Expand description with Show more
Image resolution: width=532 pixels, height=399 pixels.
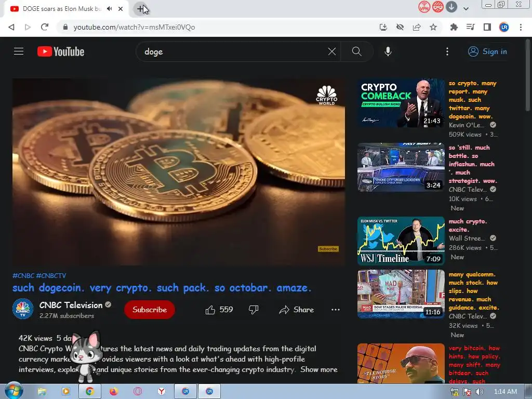(319, 369)
